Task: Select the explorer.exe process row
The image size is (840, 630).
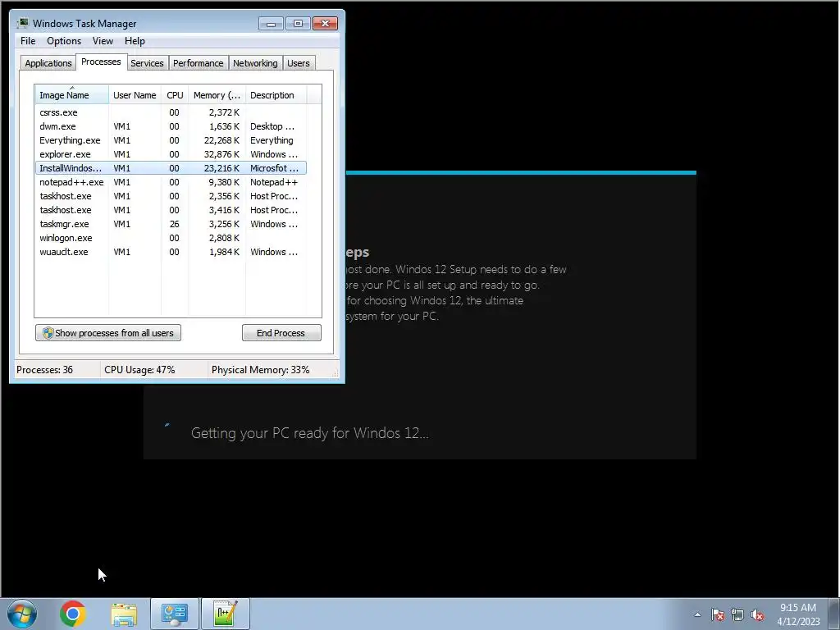Action: tap(171, 154)
